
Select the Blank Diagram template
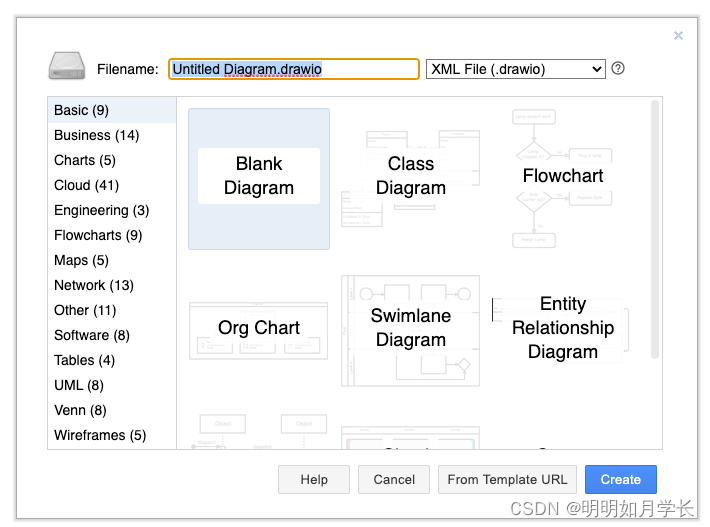tap(259, 177)
